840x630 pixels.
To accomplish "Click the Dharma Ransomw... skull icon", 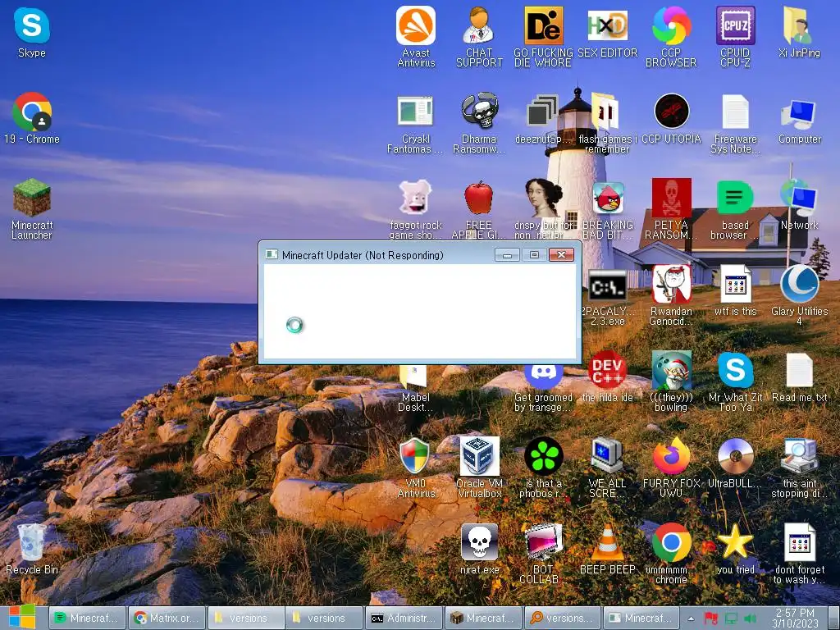I will 479,123.
